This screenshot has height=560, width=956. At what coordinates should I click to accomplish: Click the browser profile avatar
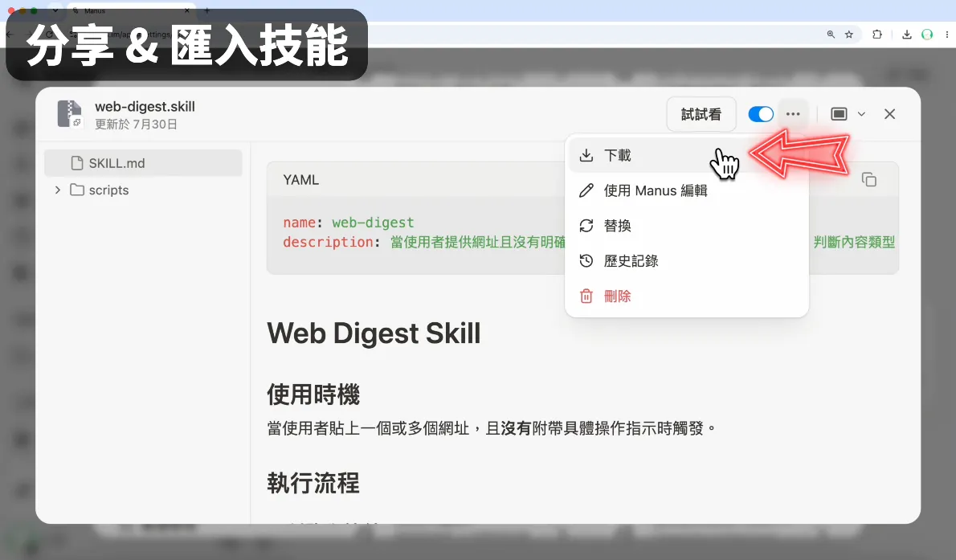pos(927,35)
